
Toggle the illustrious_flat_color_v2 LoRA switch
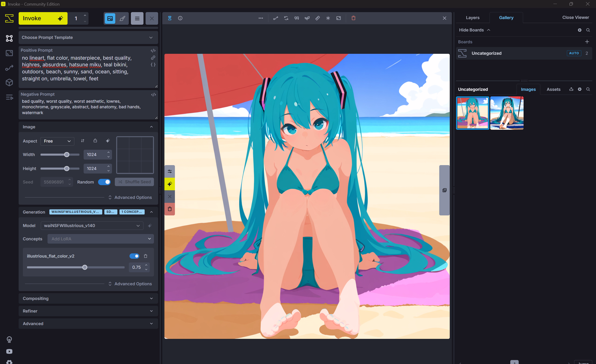tap(134, 256)
